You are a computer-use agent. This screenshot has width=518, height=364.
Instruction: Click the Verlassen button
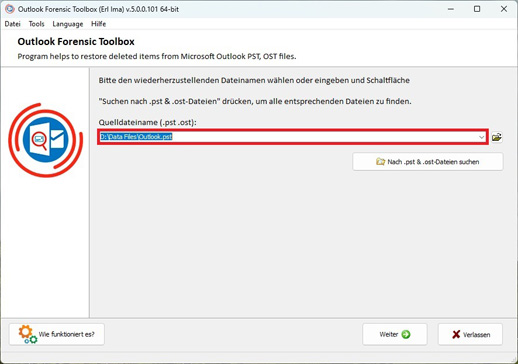[470, 334]
